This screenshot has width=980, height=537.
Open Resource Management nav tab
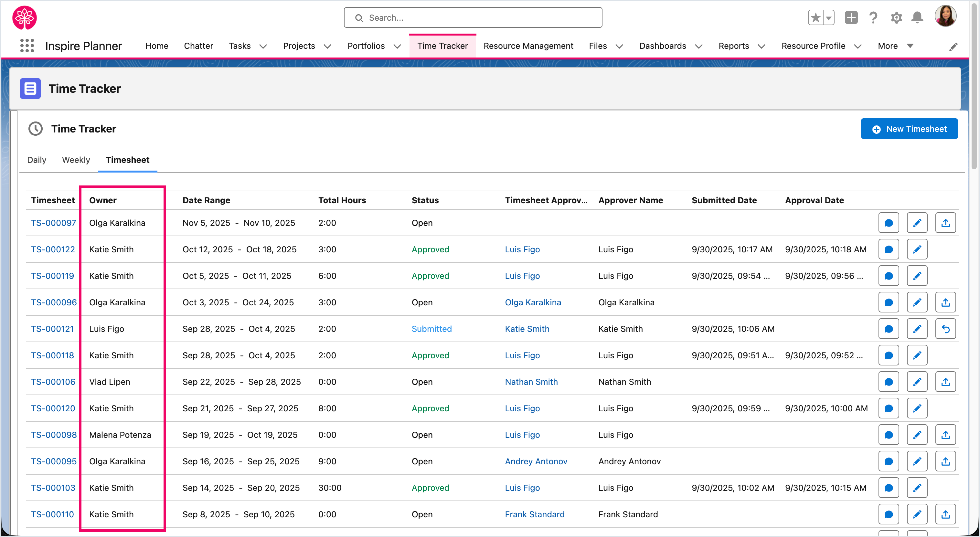pos(528,46)
